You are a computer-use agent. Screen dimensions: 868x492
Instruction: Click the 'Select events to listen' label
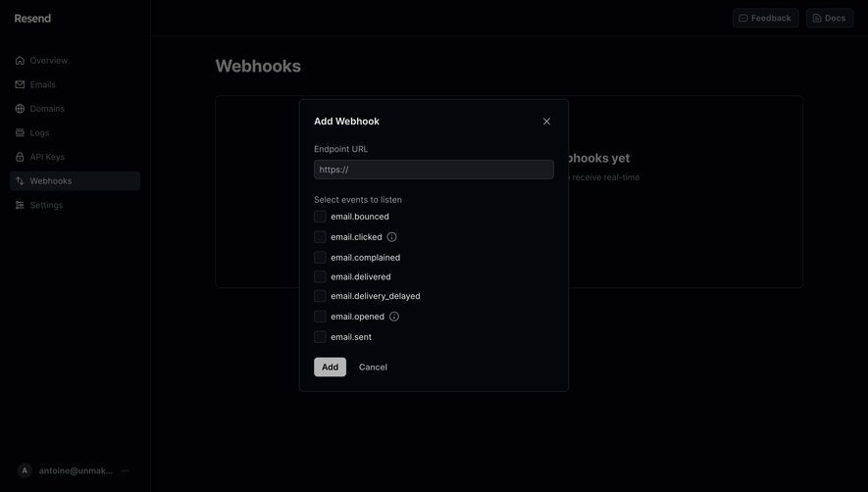[x=358, y=200]
